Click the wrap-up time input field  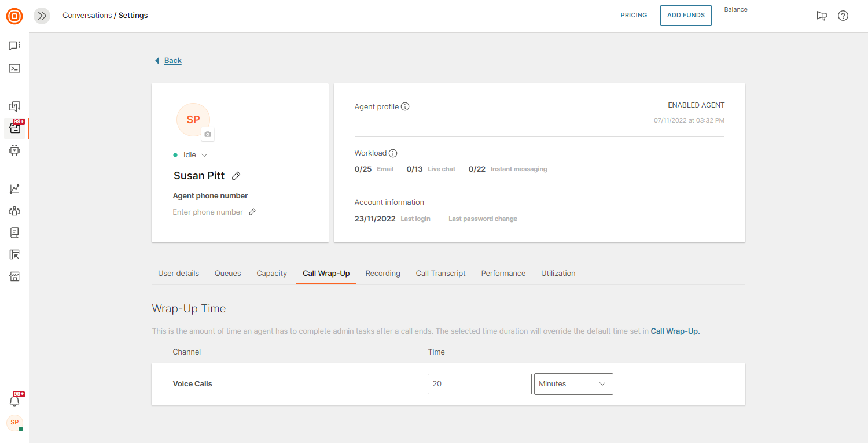(x=479, y=384)
